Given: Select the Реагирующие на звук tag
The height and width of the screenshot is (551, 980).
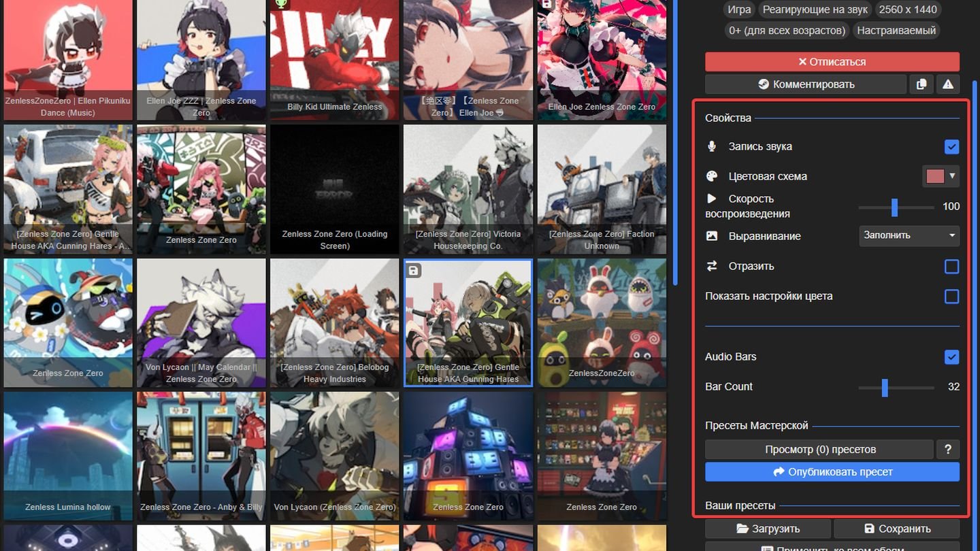Looking at the screenshot, I should coord(815,10).
